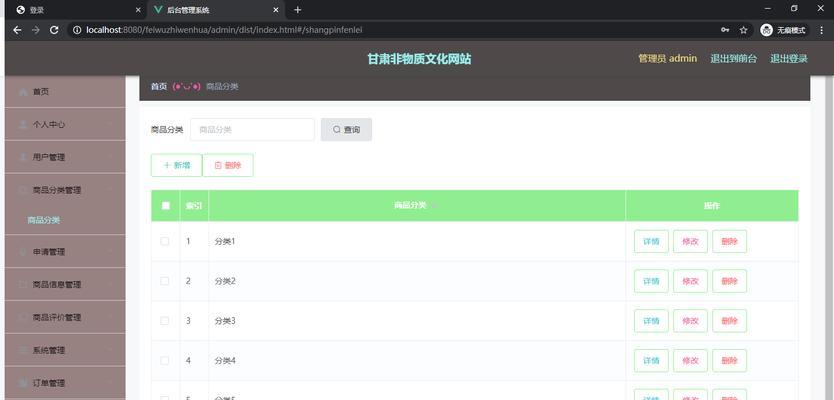Open 首页 in the sidebar
The height and width of the screenshot is (400, 834).
coord(65,91)
